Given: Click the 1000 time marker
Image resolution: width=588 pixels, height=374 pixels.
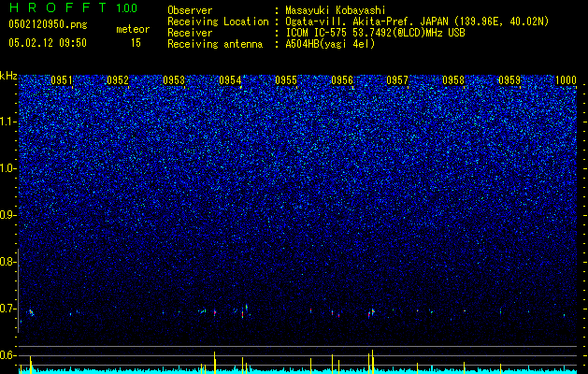Looking at the screenshot, I should (566, 80).
